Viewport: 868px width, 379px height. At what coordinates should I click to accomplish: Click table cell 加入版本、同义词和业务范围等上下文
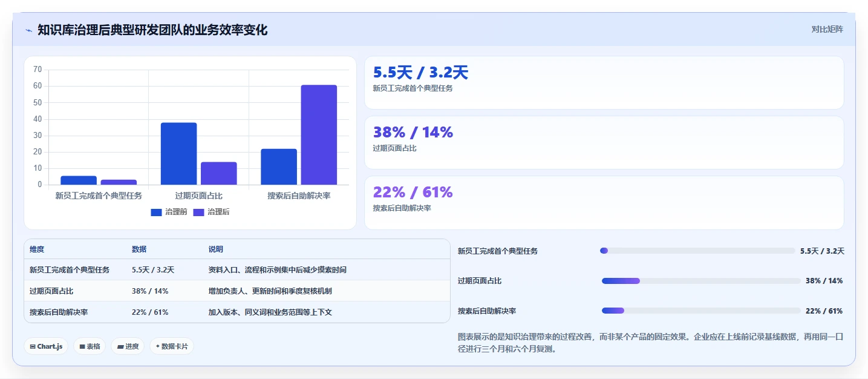point(270,312)
